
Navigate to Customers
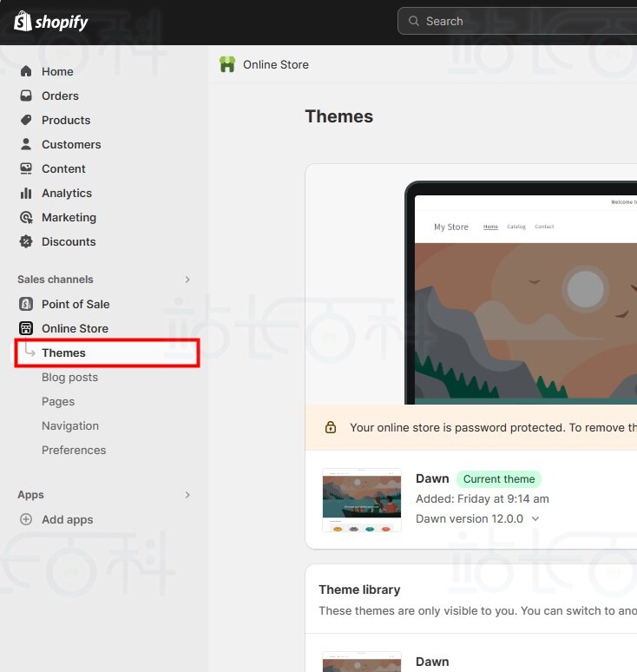(x=71, y=144)
